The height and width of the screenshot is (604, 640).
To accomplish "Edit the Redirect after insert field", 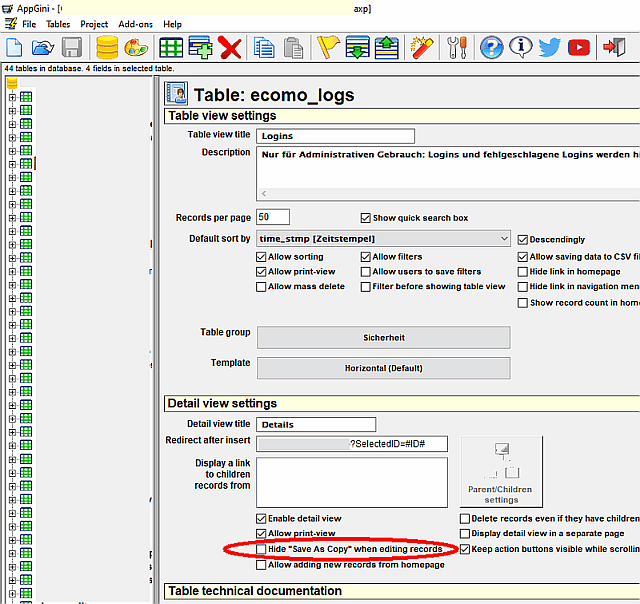I will point(352,444).
